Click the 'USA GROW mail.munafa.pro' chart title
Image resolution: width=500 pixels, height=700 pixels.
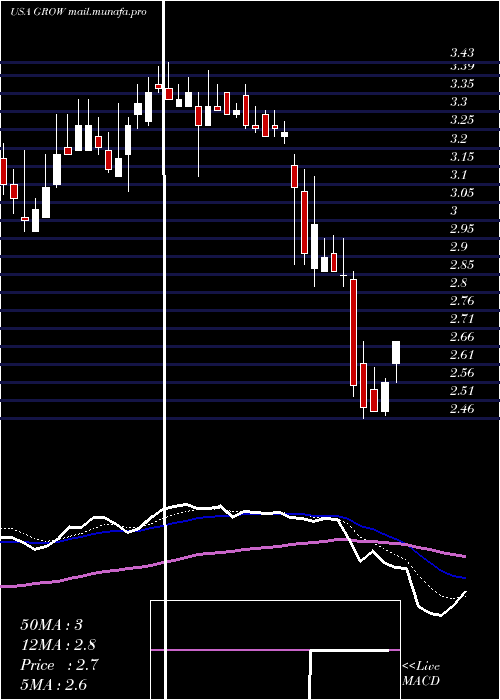78,12
